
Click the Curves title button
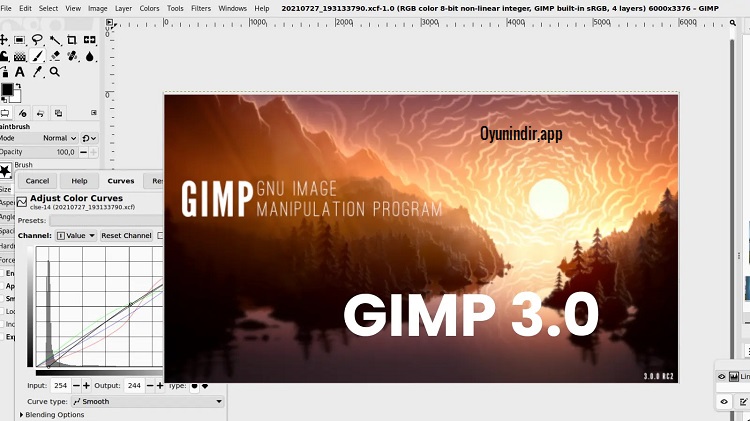[x=121, y=181]
